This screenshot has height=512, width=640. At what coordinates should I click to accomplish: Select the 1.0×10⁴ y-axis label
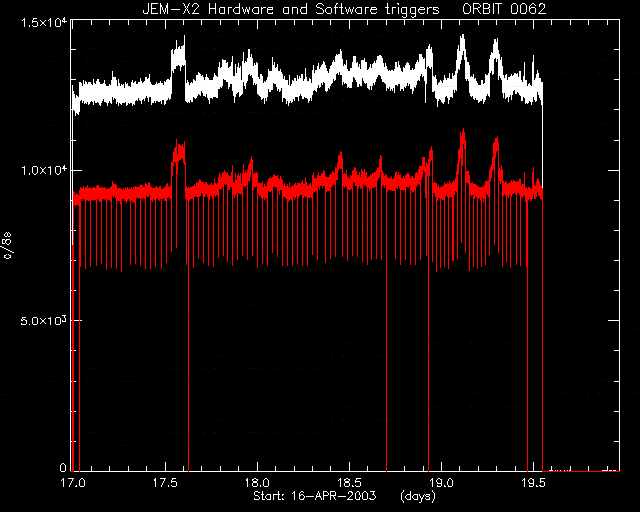44,170
